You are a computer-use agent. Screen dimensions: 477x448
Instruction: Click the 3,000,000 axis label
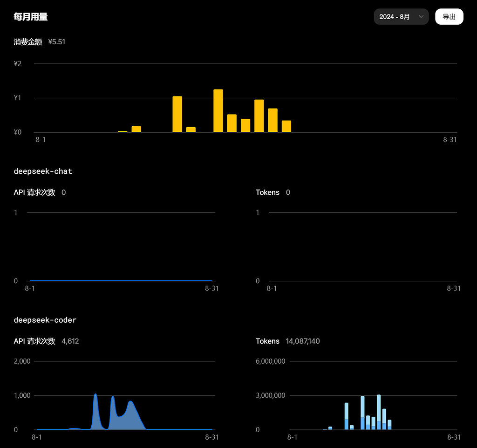pos(271,395)
